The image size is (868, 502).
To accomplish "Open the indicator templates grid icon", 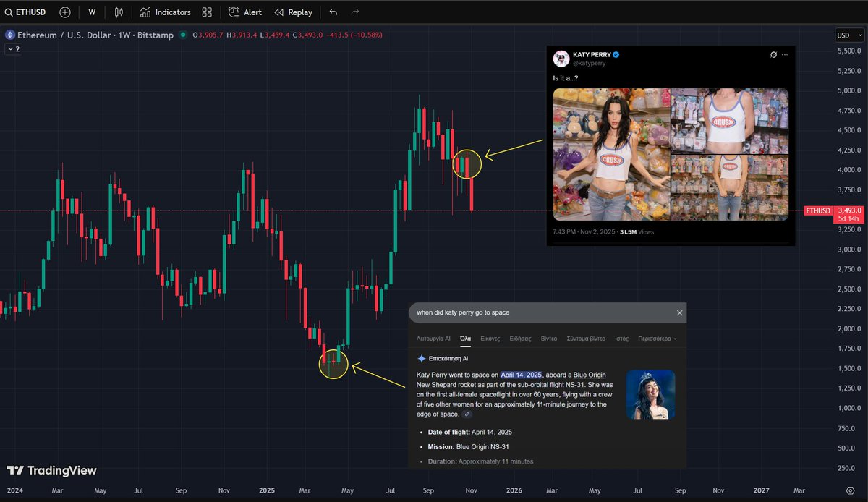I will click(207, 12).
